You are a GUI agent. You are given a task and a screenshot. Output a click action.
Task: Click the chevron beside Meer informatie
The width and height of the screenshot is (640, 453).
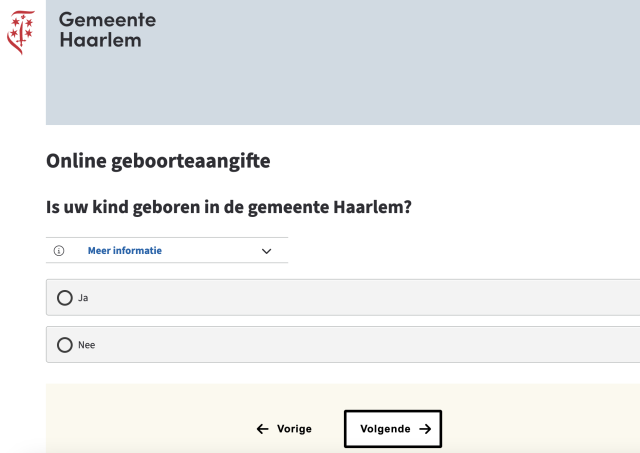click(266, 251)
